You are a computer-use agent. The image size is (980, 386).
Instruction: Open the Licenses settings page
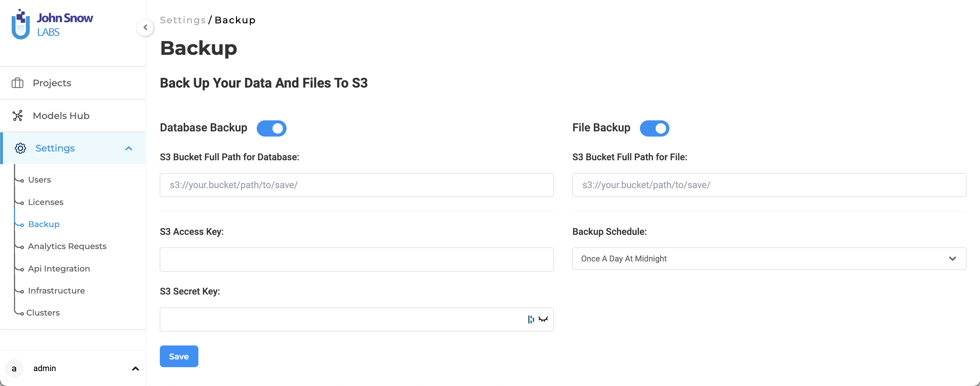(46, 202)
